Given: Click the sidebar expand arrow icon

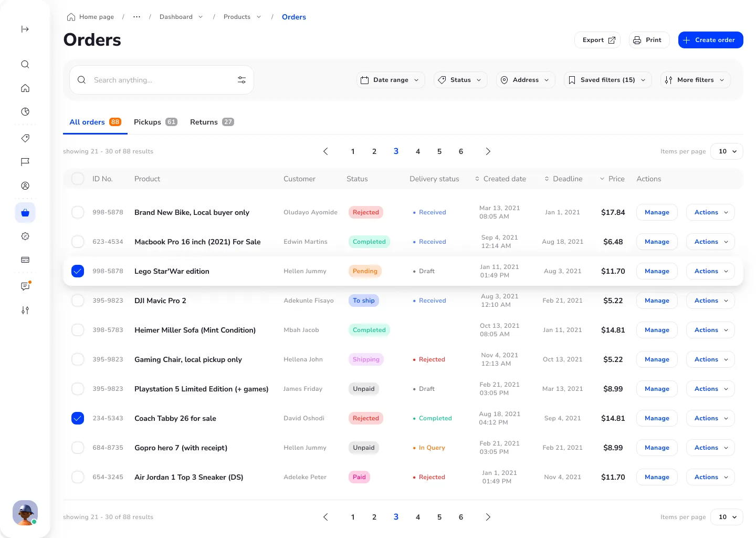Looking at the screenshot, I should tap(25, 29).
